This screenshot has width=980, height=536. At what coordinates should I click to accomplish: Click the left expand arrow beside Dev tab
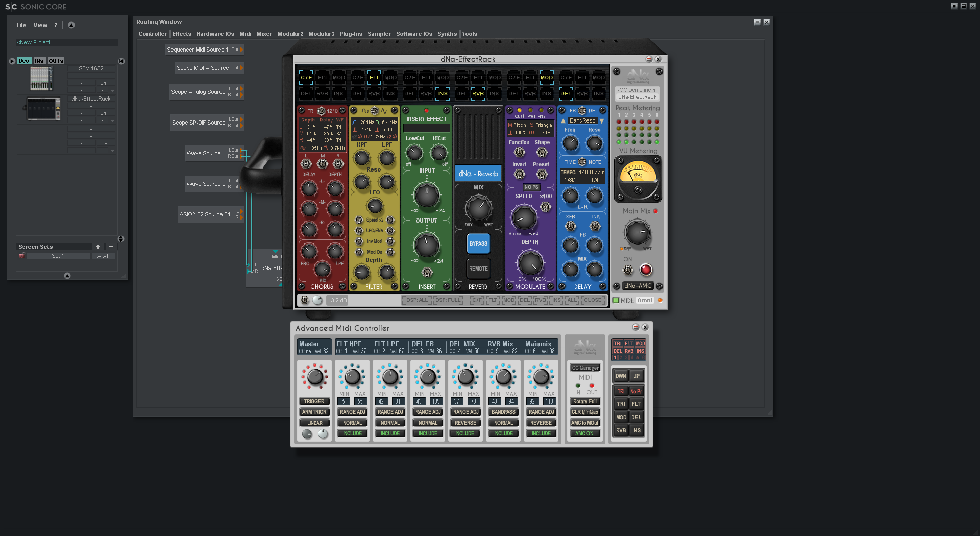pyautogui.click(x=12, y=61)
